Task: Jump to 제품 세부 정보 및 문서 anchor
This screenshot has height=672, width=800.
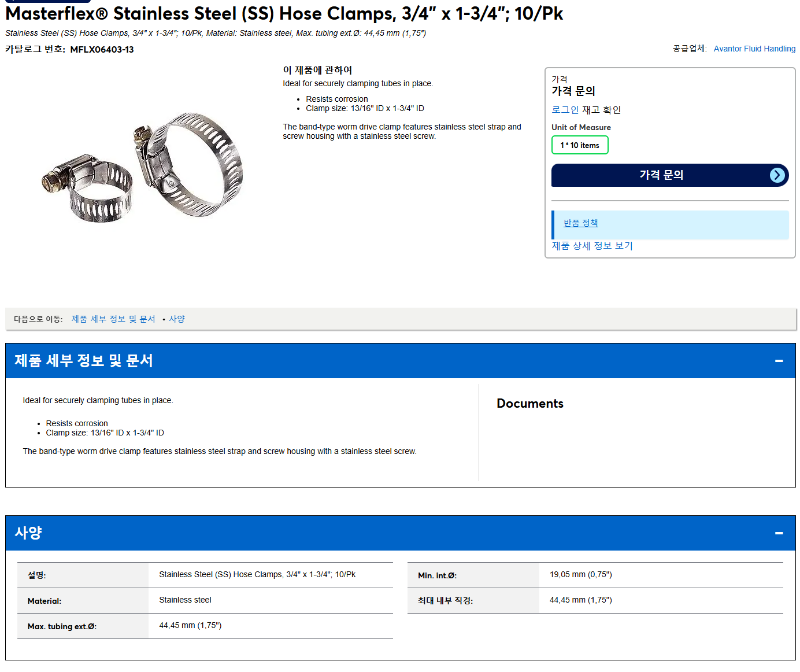Action: pos(113,319)
